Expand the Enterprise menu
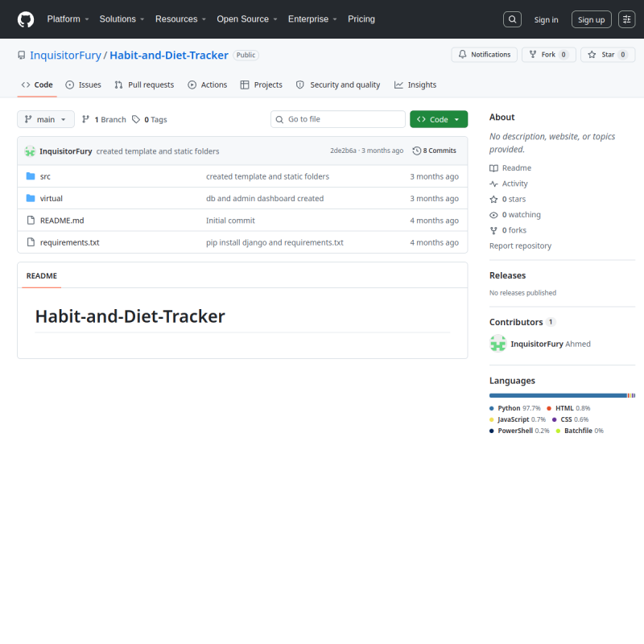Viewport: 644px width, 644px height. [312, 19]
